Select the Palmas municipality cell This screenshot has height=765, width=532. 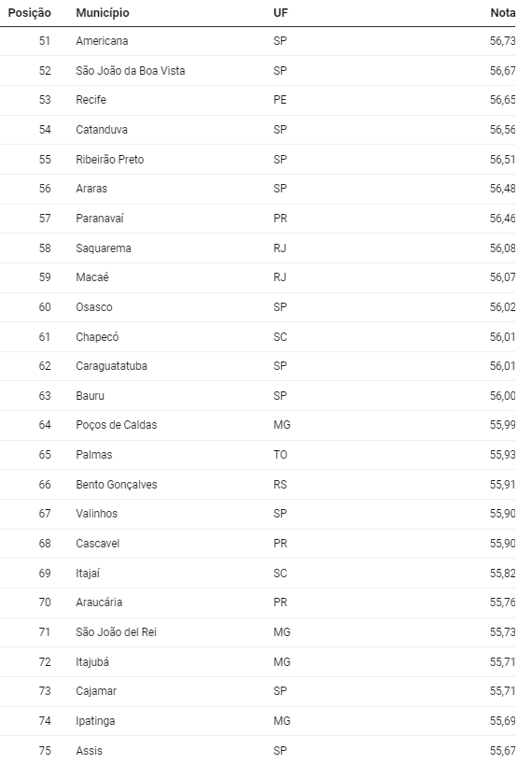93,455
